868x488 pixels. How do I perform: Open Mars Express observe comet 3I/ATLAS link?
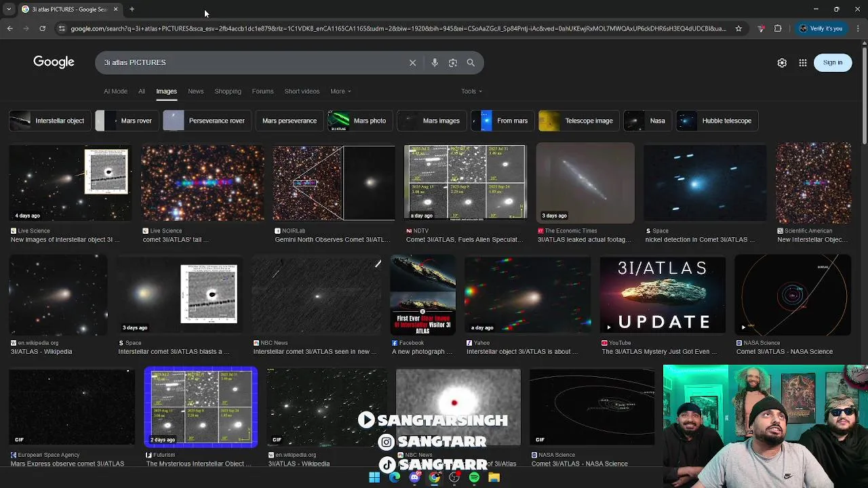tap(67, 464)
